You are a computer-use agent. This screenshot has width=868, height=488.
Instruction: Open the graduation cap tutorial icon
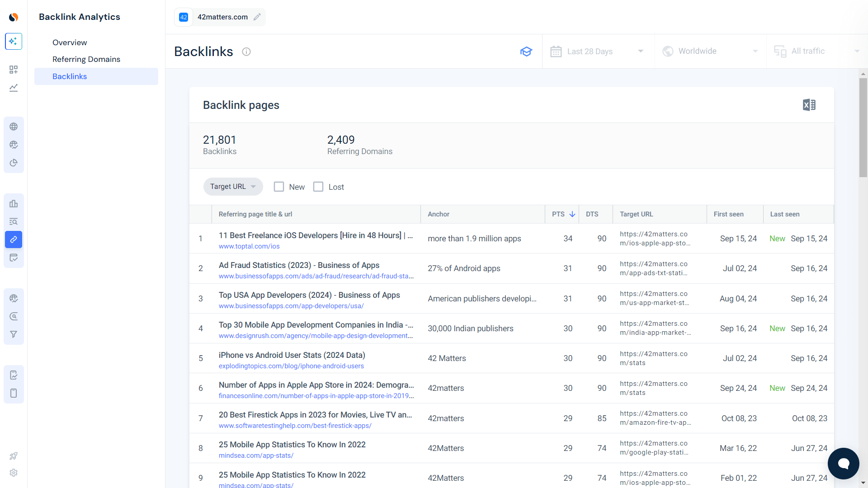click(526, 52)
